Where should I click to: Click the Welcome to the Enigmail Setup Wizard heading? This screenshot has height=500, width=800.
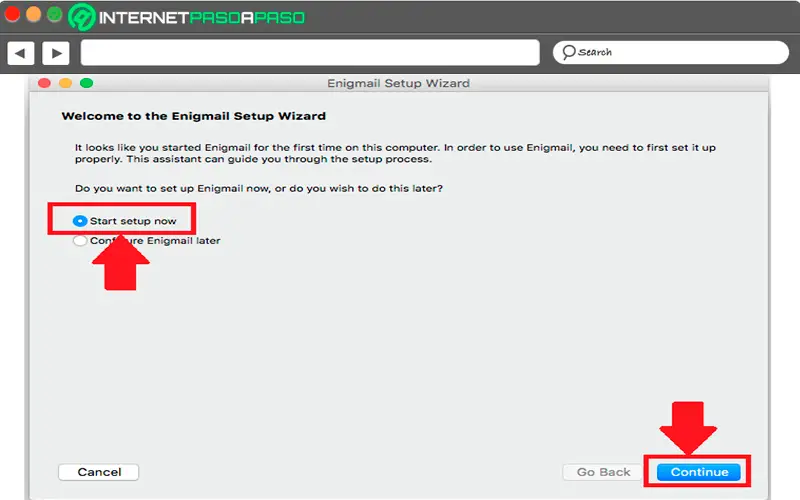click(x=193, y=116)
